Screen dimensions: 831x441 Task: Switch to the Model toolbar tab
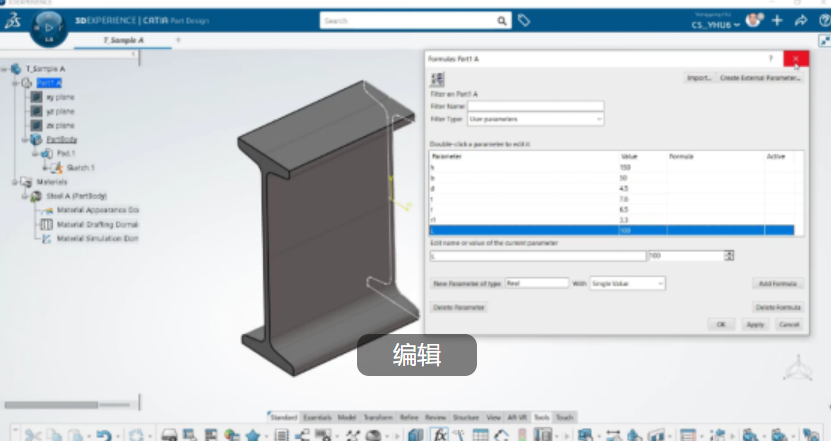(x=347, y=418)
